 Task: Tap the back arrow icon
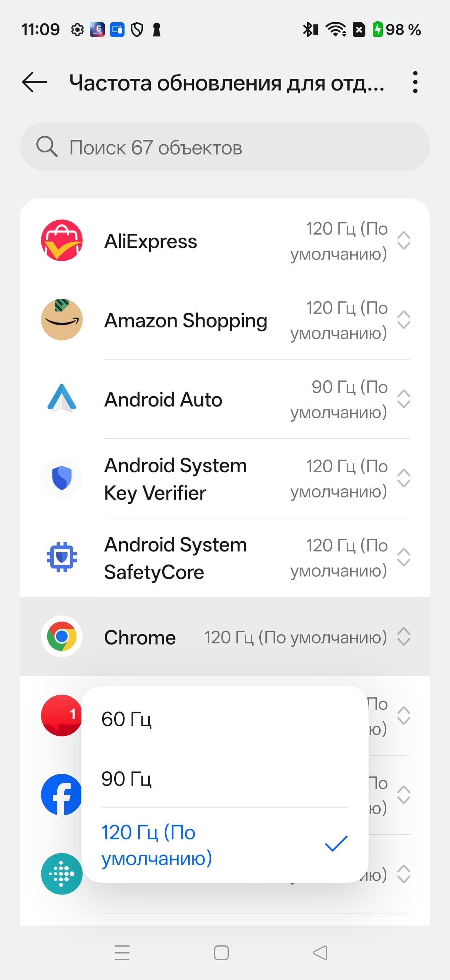35,82
